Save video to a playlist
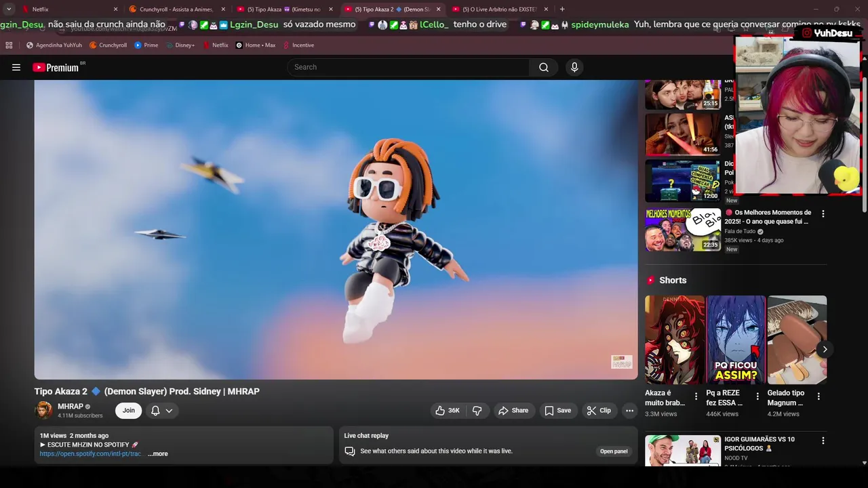The height and width of the screenshot is (488, 868). coord(557,411)
